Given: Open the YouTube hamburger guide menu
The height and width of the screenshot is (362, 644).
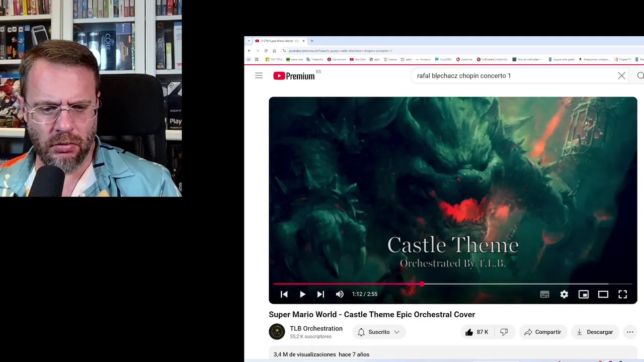Looking at the screenshot, I should tap(259, 76).
